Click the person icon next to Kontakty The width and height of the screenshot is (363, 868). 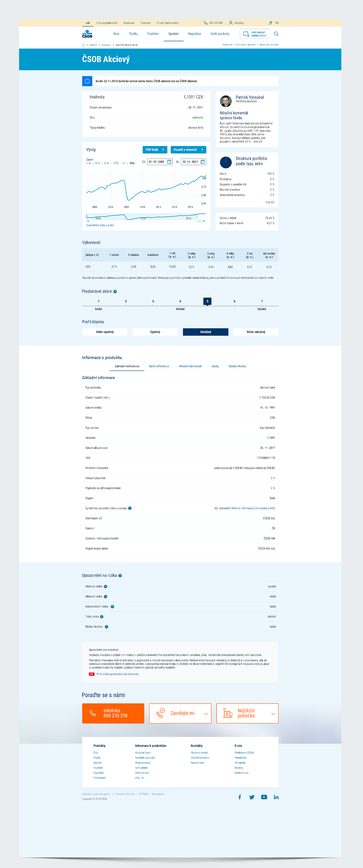(x=231, y=23)
